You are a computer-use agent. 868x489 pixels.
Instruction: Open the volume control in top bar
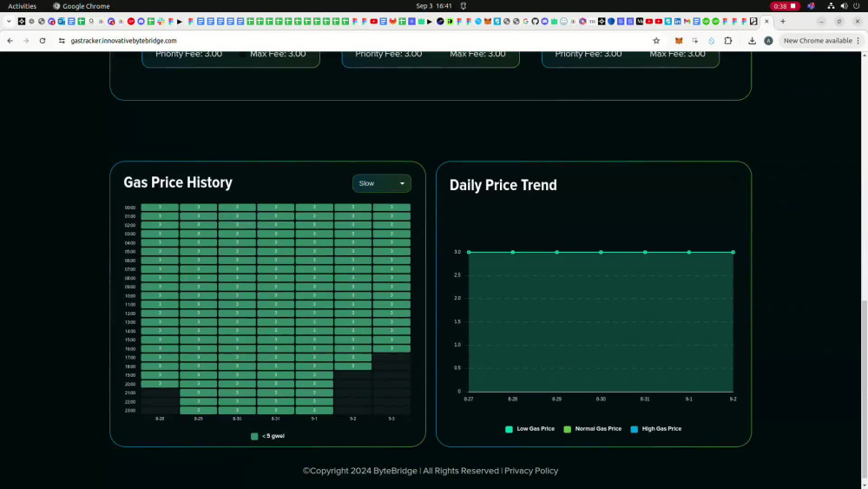(x=844, y=6)
